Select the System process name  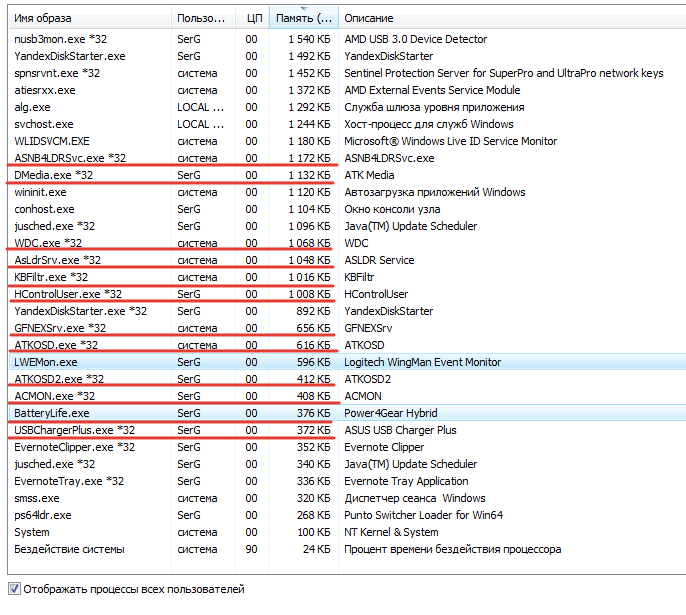pos(32,532)
